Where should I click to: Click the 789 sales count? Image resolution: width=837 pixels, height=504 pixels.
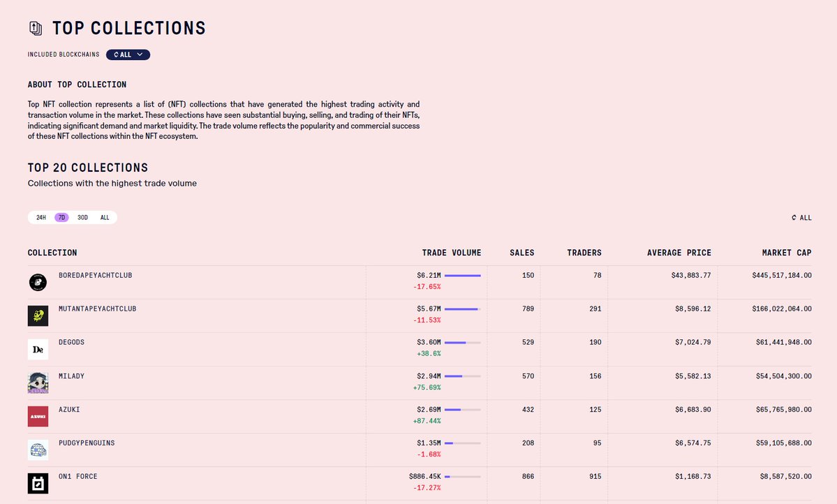pos(528,309)
